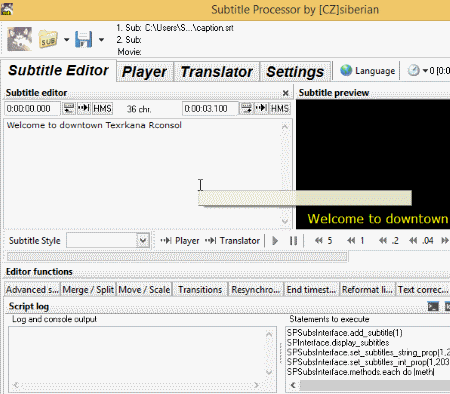Viewport: 450px width, 394px height.
Task: Open the Subtitle Style combo box
Action: (108, 240)
